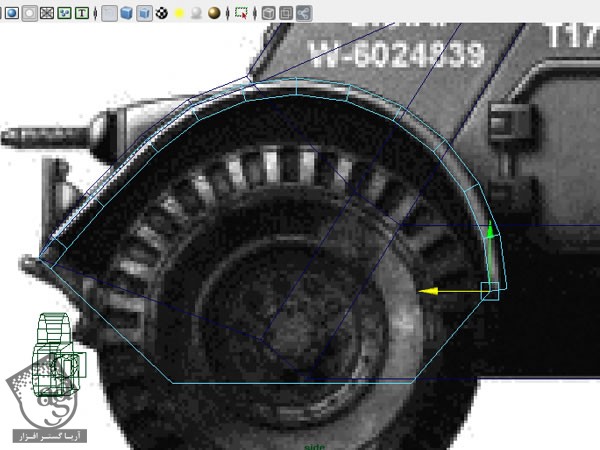Enable the field chart crossed-grid icon

tap(46, 14)
